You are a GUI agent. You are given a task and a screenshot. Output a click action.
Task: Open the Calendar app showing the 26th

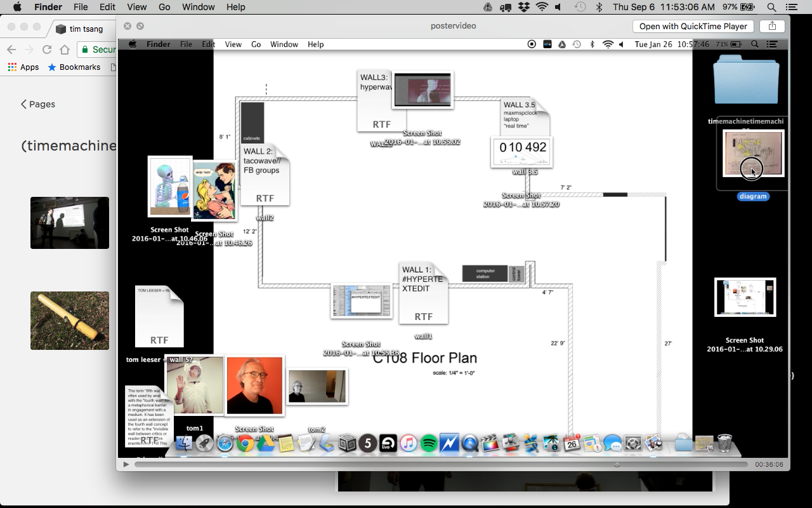click(572, 443)
